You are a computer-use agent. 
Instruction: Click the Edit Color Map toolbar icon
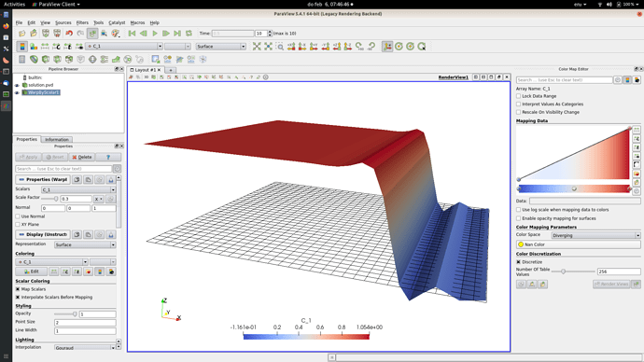coord(34,47)
